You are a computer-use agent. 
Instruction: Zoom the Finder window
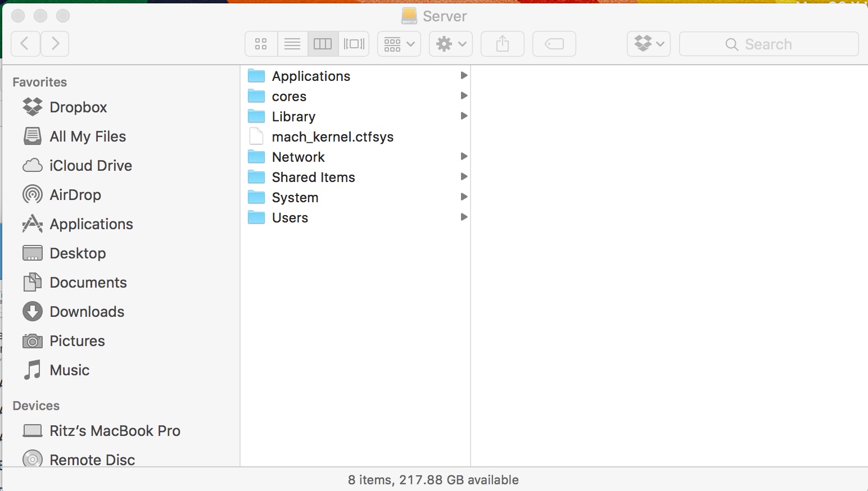click(63, 16)
